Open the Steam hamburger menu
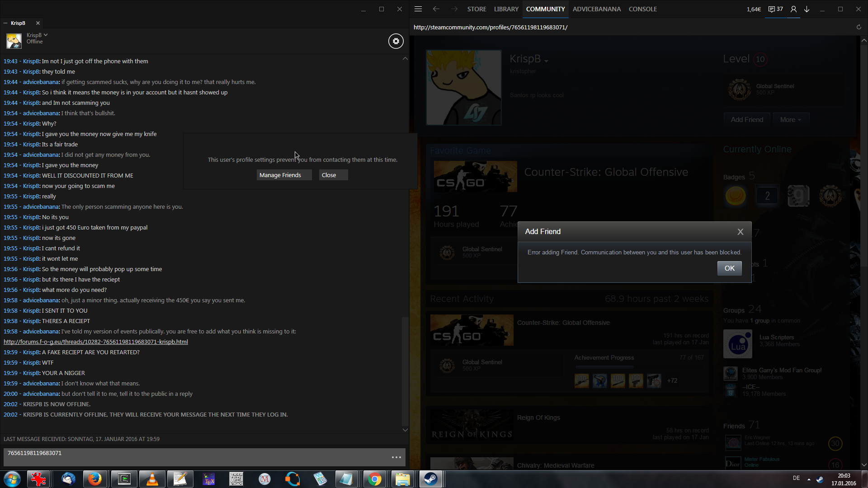Image resolution: width=868 pixels, height=488 pixels. [x=418, y=9]
